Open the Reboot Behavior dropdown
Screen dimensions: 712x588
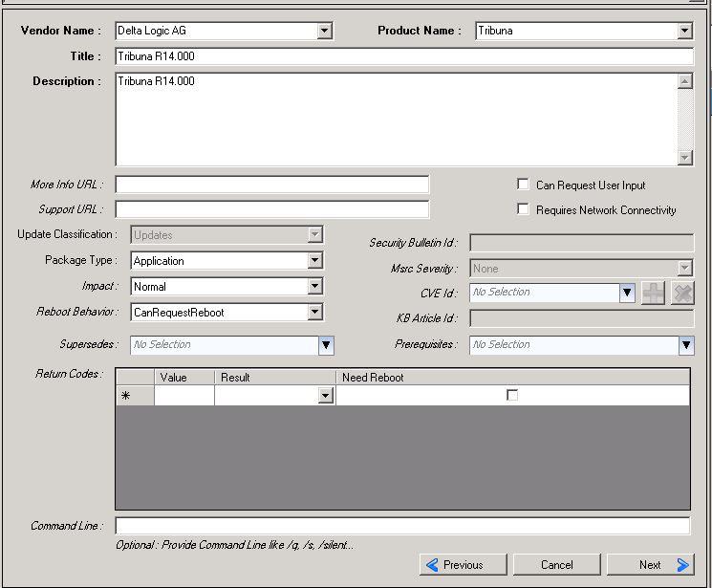[x=314, y=313]
